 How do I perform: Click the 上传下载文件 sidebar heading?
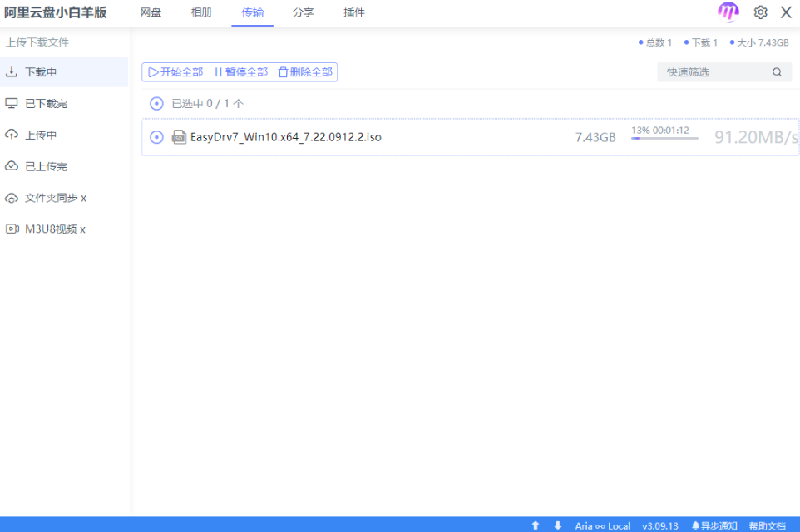[x=37, y=42]
